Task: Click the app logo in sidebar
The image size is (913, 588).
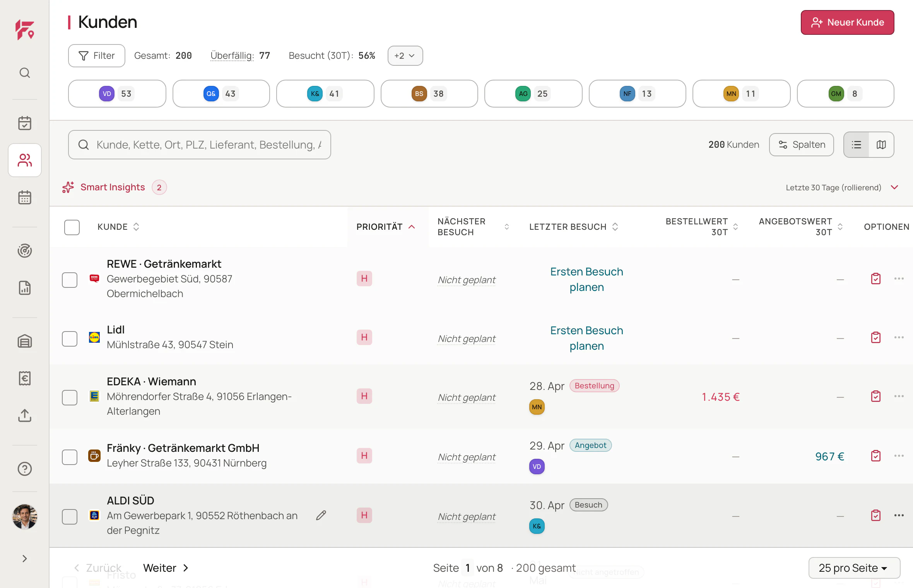Action: [25, 30]
